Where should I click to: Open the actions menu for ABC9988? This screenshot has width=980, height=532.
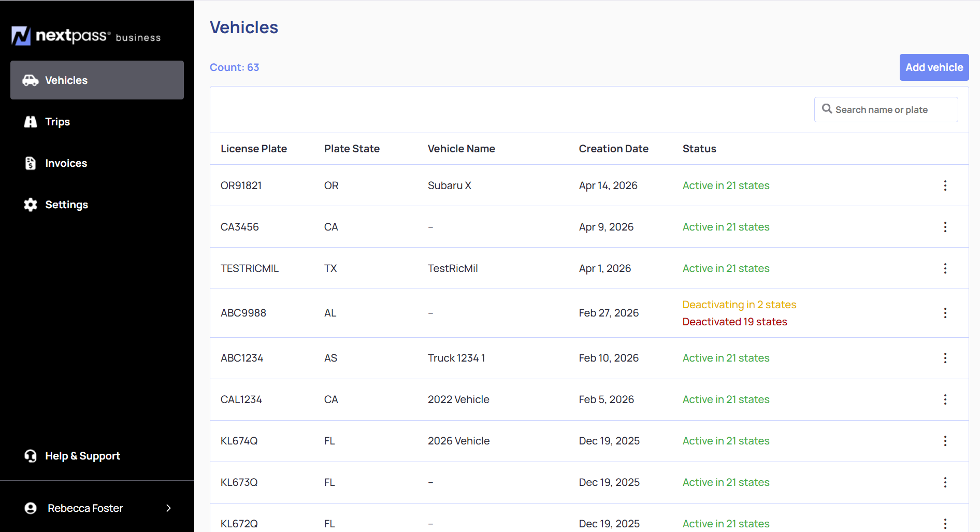[945, 313]
